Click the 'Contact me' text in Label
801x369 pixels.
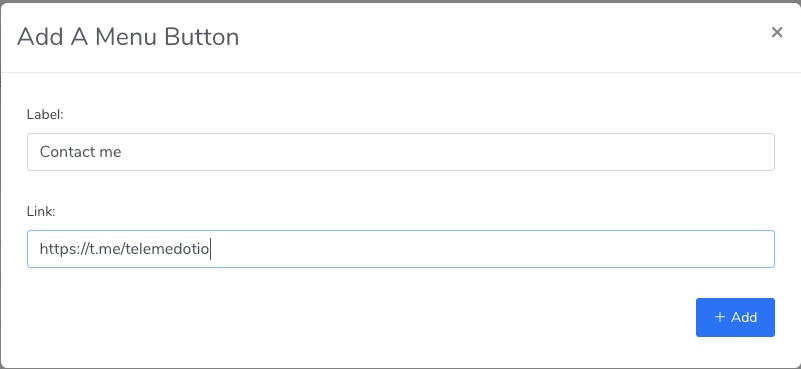click(80, 152)
